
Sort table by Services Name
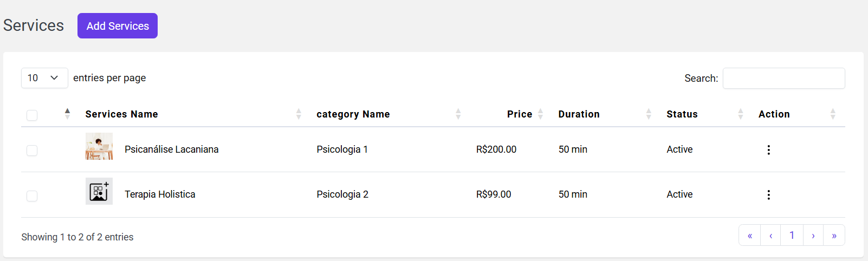tap(121, 114)
